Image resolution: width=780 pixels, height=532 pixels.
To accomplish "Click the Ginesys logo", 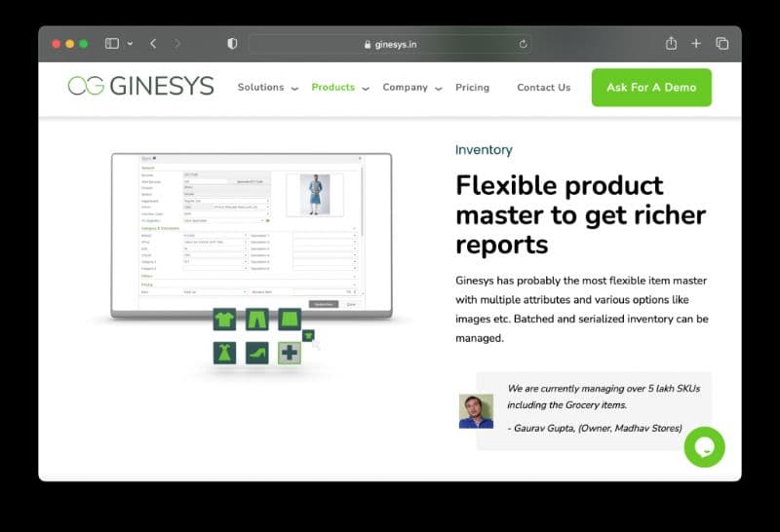I will (x=140, y=86).
